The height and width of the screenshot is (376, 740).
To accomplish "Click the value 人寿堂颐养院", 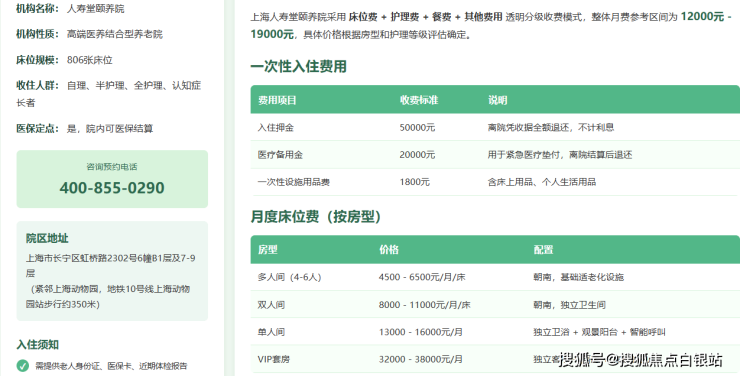I will [96, 8].
